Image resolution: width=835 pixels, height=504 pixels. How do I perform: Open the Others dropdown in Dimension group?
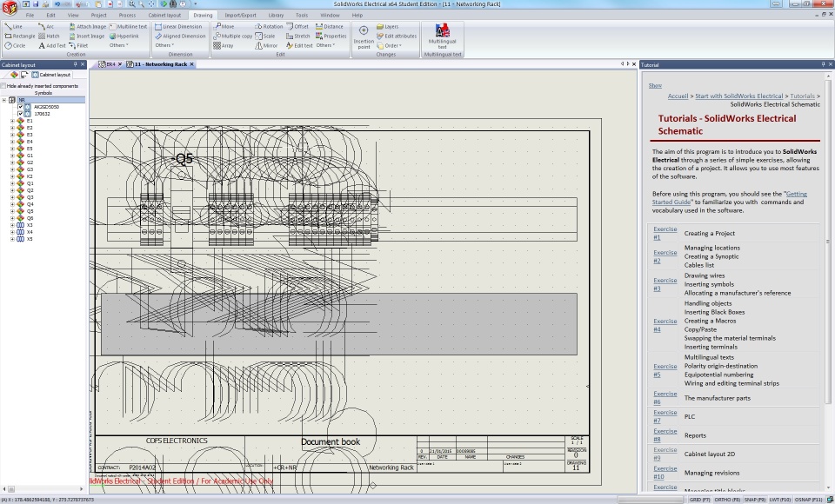[x=164, y=46]
